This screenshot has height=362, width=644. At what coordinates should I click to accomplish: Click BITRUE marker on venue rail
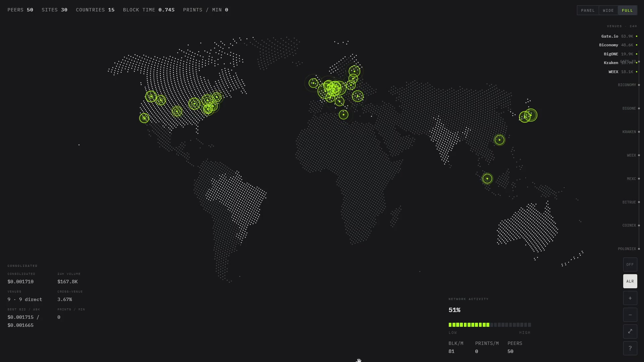[x=639, y=202]
